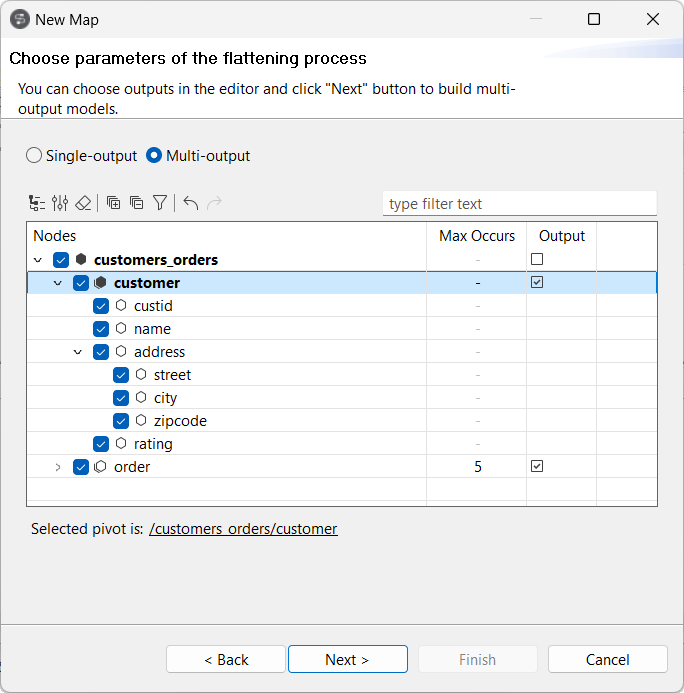Click the funnel filter icon
The height and width of the screenshot is (693, 684).
point(160,203)
